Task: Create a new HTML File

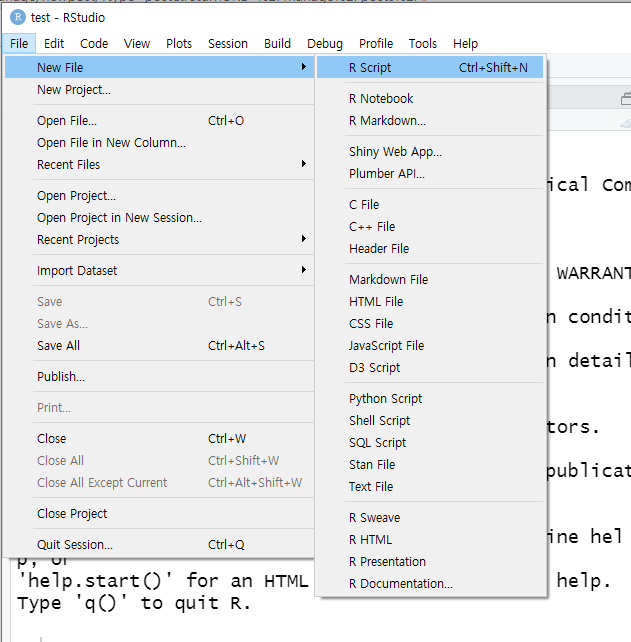Action: 430,301
